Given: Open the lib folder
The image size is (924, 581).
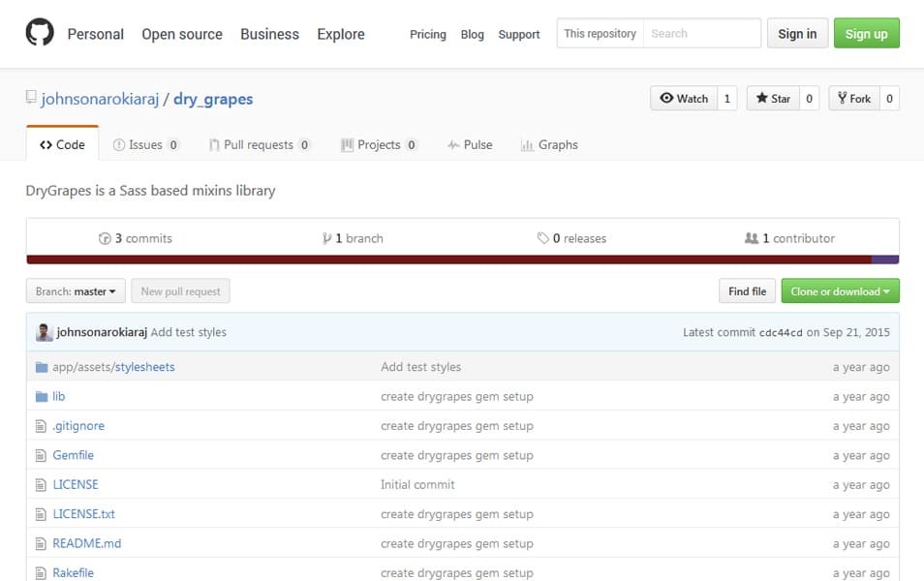Looking at the screenshot, I should 59,396.
